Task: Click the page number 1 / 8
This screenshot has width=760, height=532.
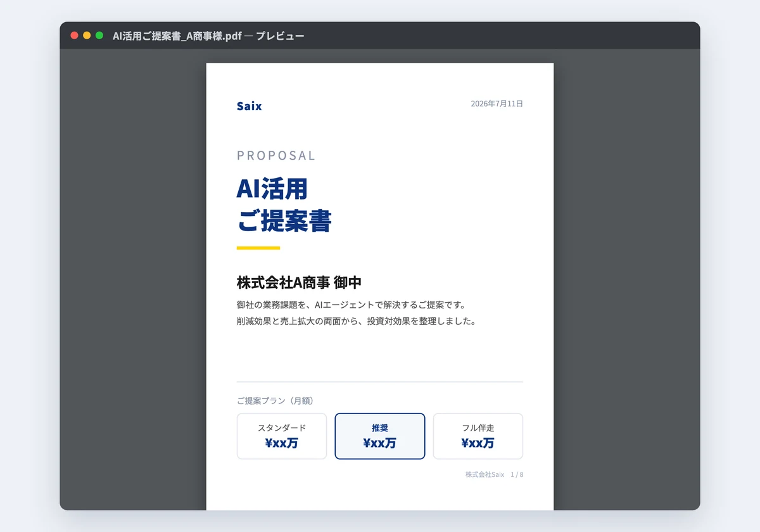Action: coord(517,474)
